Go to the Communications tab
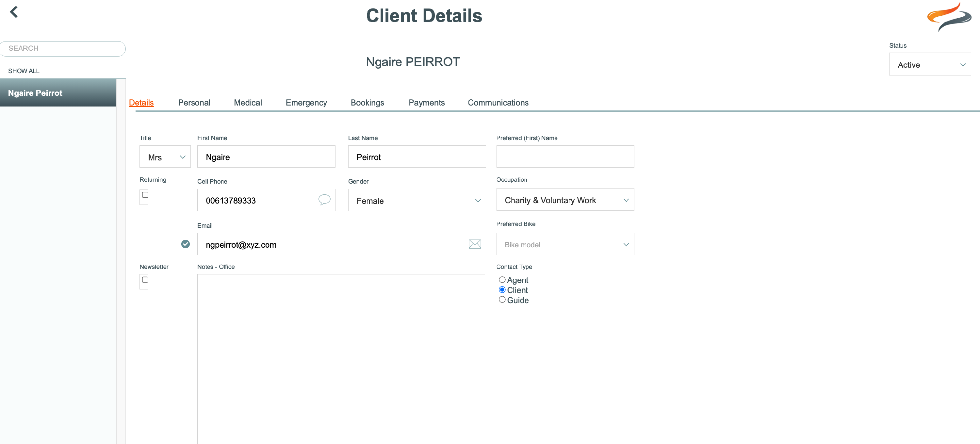This screenshot has width=980, height=444. click(498, 103)
